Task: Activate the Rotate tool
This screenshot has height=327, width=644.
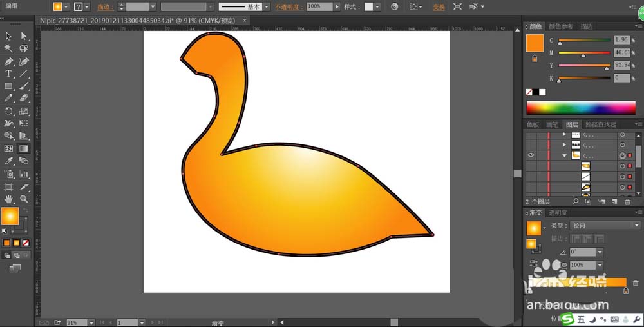Action: coord(8,111)
